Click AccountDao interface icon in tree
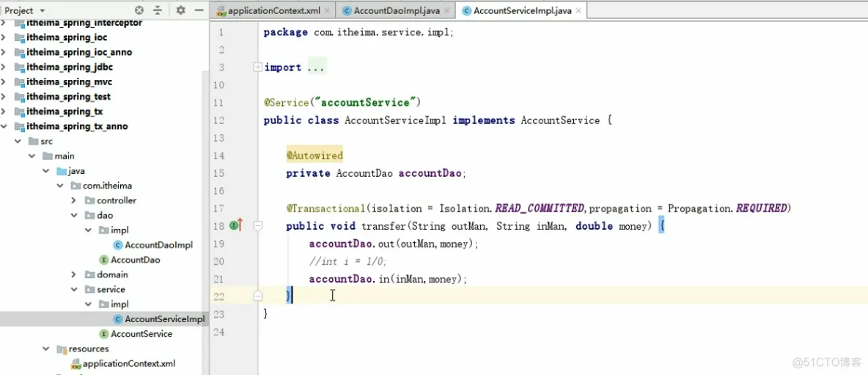868x375 pixels. click(x=103, y=260)
